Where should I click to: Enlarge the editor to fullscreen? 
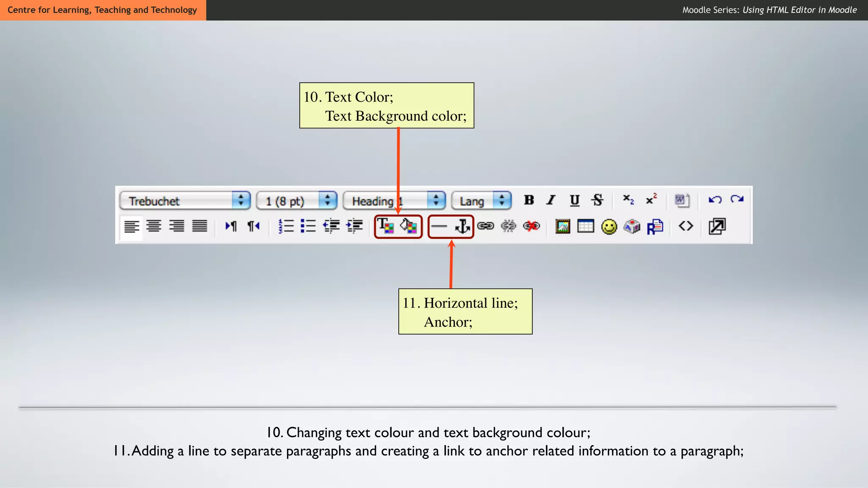coord(717,226)
